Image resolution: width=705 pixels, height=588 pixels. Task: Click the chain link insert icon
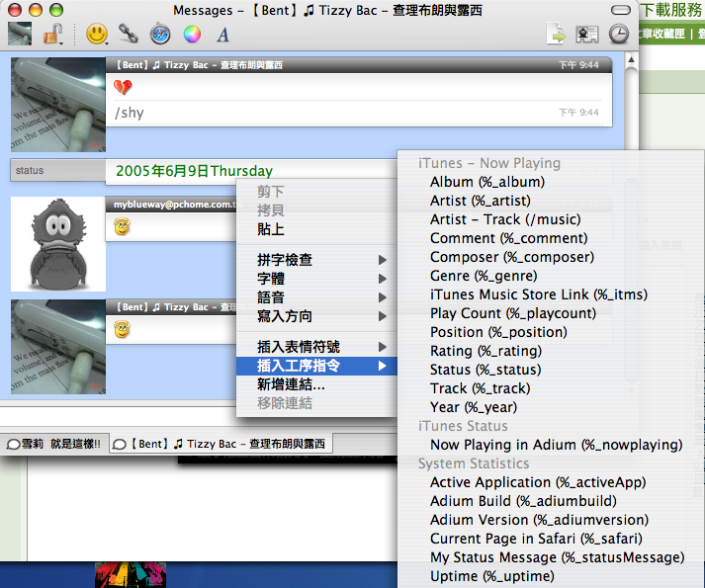click(x=129, y=34)
